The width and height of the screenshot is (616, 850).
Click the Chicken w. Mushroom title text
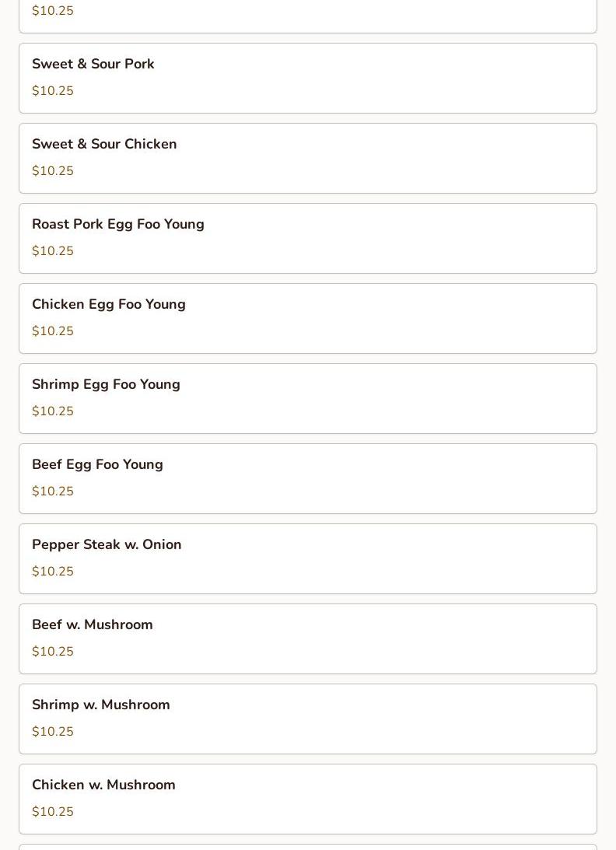pos(103,785)
